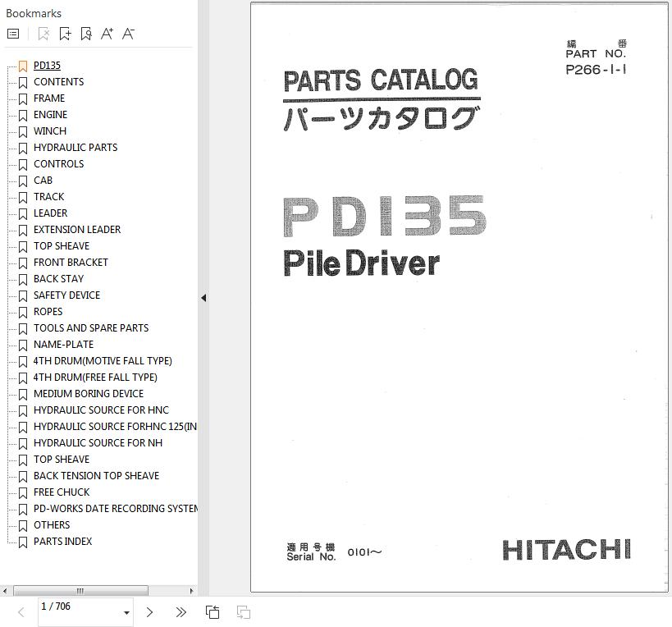
Task: Open the BACK TENSION TOP SHEAVE bookmark
Action: [97, 476]
